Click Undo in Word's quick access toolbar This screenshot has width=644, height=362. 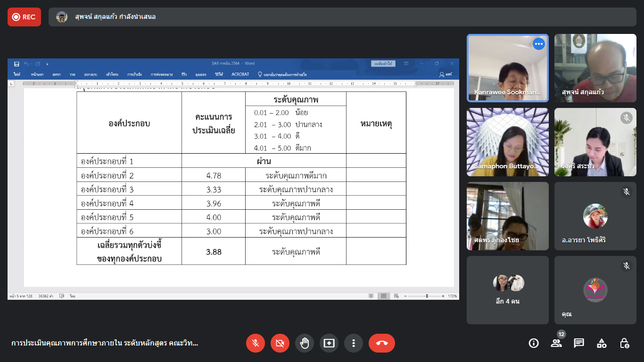26,64
